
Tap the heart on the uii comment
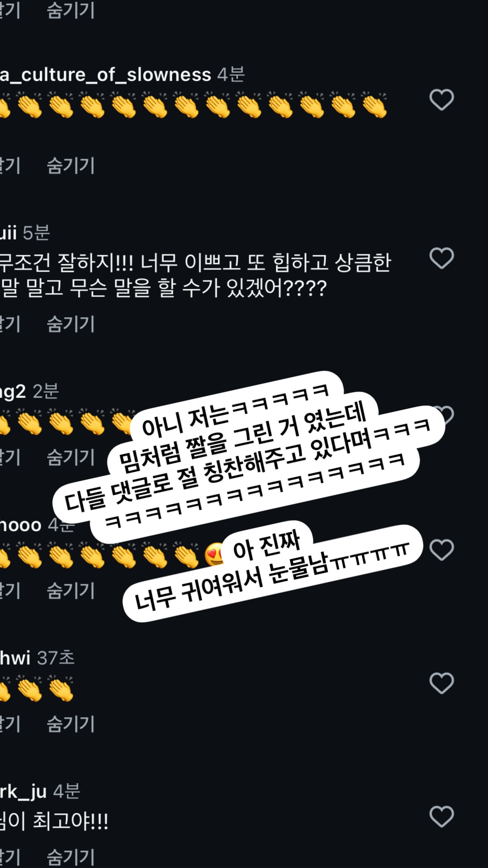tap(442, 258)
